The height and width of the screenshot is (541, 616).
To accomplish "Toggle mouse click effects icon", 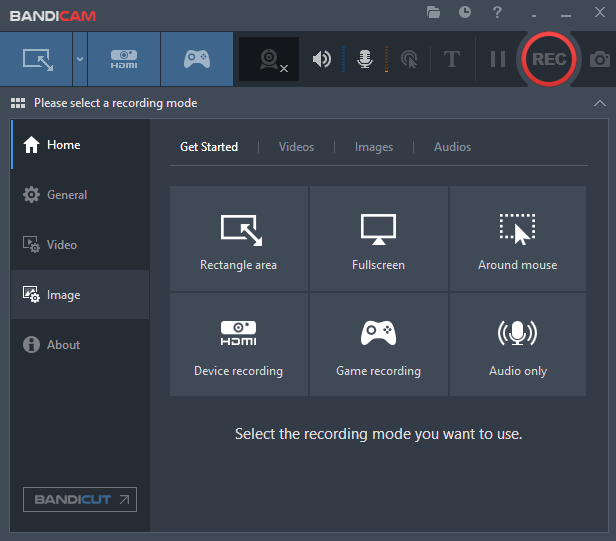I will [x=409, y=59].
